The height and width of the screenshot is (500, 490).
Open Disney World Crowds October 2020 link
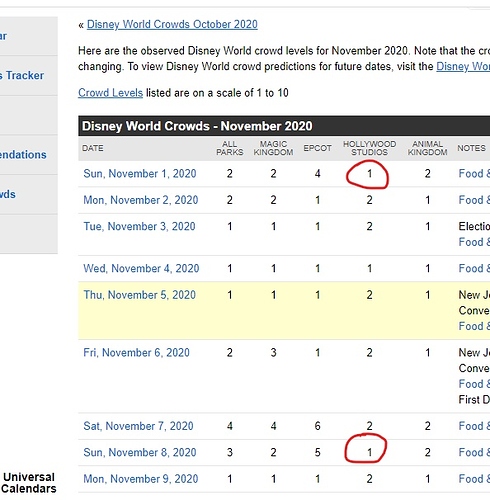pos(172,24)
